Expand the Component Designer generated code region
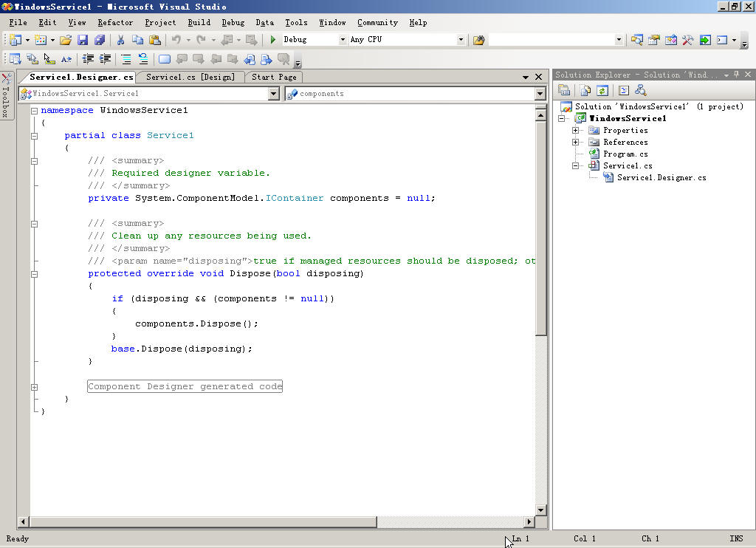The image size is (756, 548). pyautogui.click(x=34, y=387)
